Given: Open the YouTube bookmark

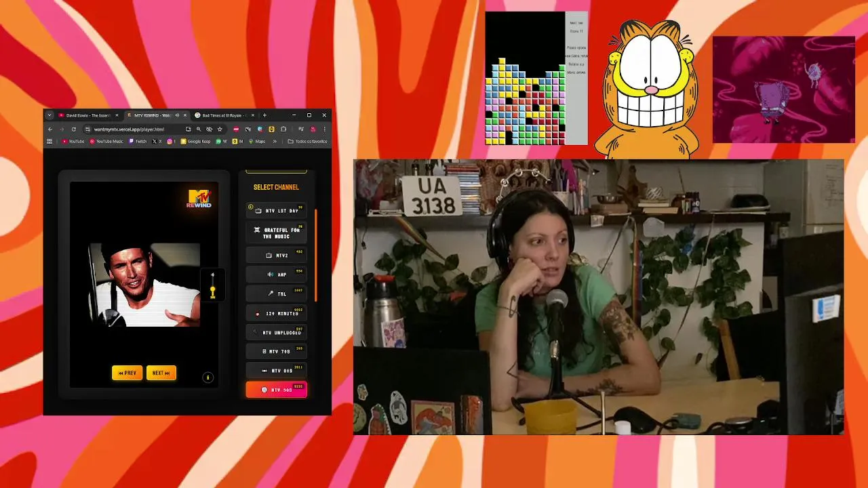Looking at the screenshot, I should 73,142.
